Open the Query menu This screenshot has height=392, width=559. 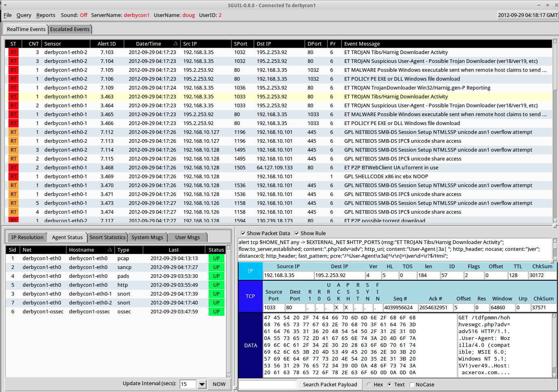tap(24, 15)
